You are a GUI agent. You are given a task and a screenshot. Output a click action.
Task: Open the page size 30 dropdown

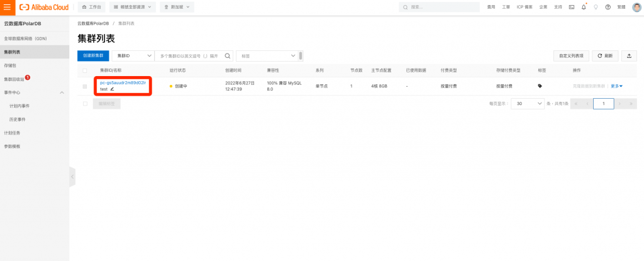528,104
